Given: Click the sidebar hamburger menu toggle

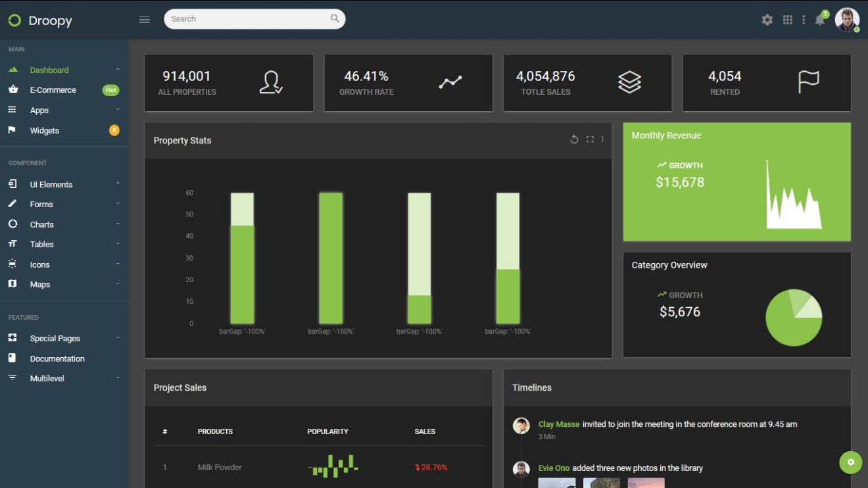Looking at the screenshot, I should pos(144,20).
